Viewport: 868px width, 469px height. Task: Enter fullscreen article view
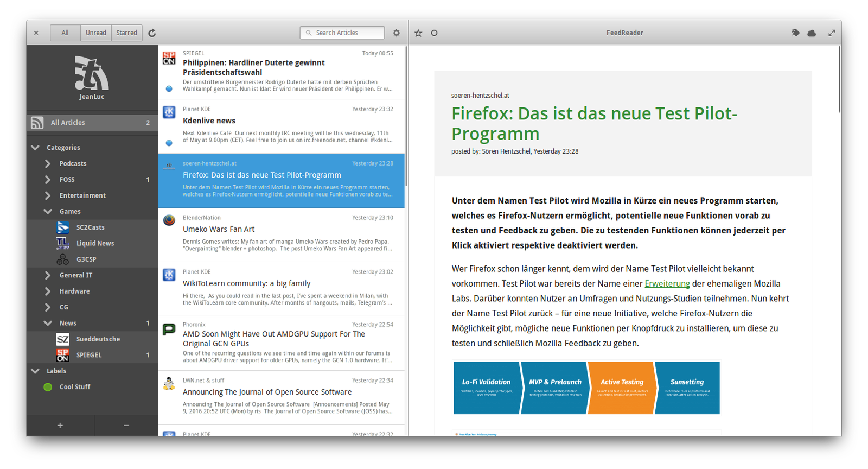(x=832, y=33)
